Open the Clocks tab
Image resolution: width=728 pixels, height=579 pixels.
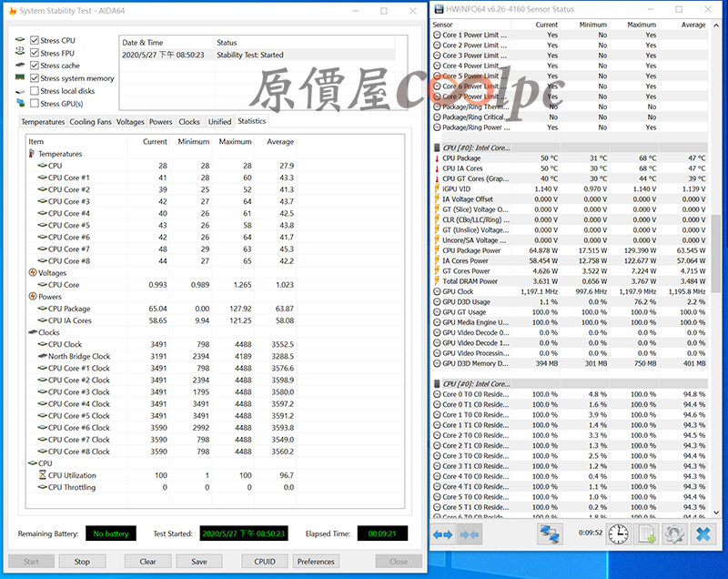189,122
